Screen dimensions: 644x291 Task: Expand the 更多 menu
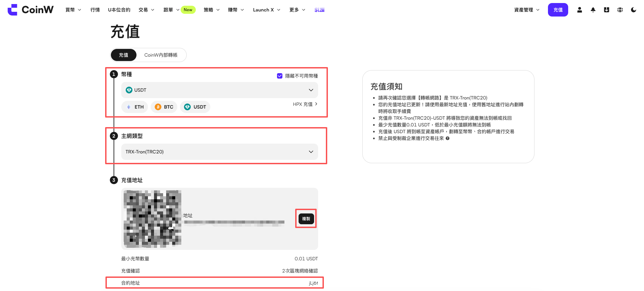pyautogui.click(x=297, y=10)
